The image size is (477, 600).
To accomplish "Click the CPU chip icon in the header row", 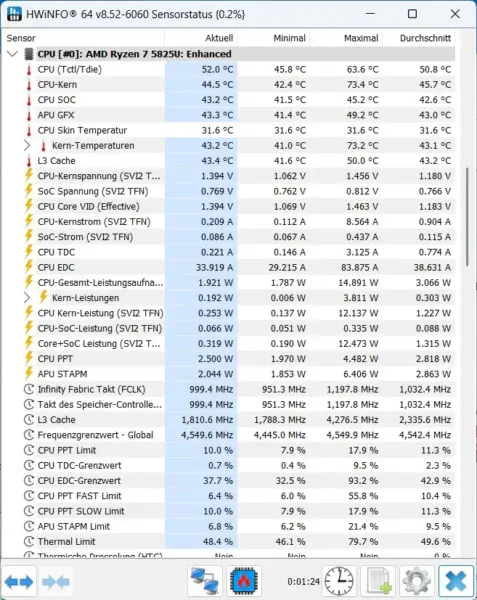I will (x=29, y=54).
